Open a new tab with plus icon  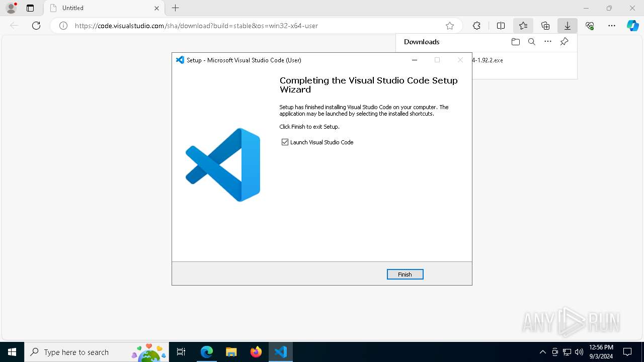click(x=175, y=8)
